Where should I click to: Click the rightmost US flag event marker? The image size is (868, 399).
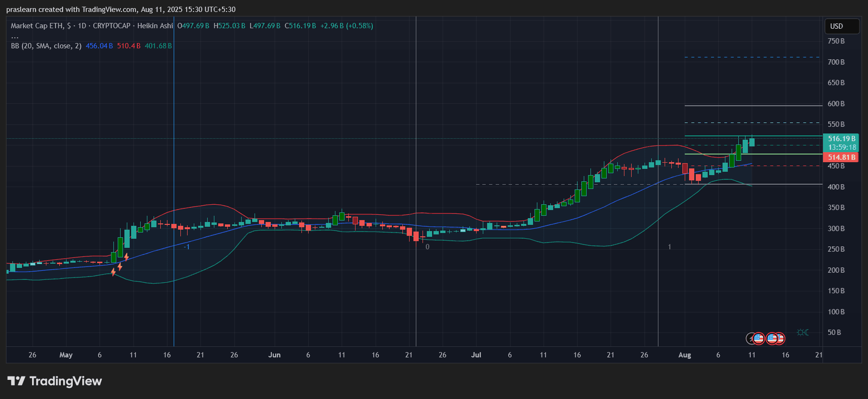pos(779,339)
